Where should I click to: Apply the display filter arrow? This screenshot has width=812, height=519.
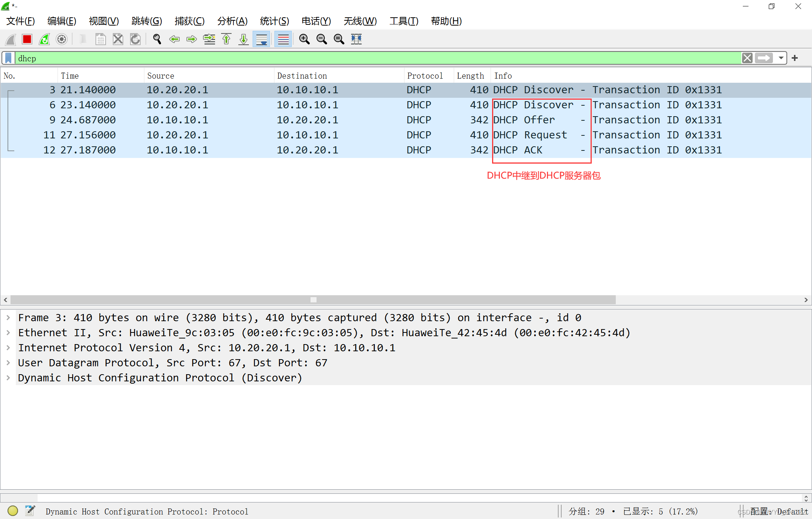pyautogui.click(x=764, y=58)
